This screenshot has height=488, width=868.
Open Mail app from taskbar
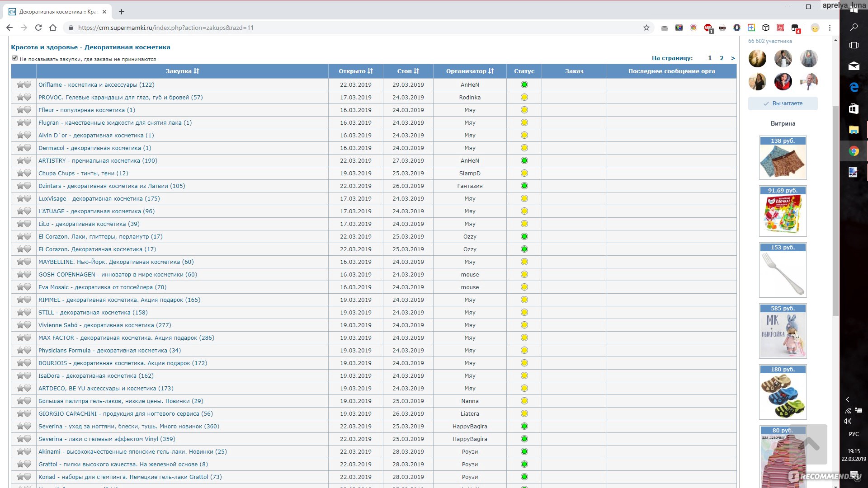(854, 66)
